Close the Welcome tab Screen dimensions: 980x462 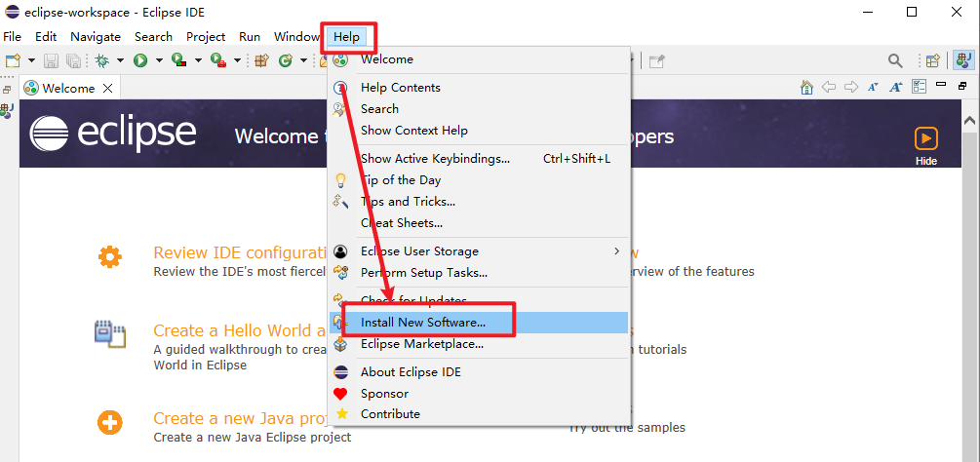pyautogui.click(x=108, y=88)
